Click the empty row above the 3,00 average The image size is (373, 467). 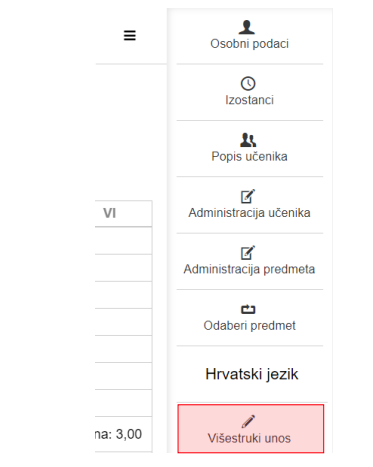[x=123, y=403]
